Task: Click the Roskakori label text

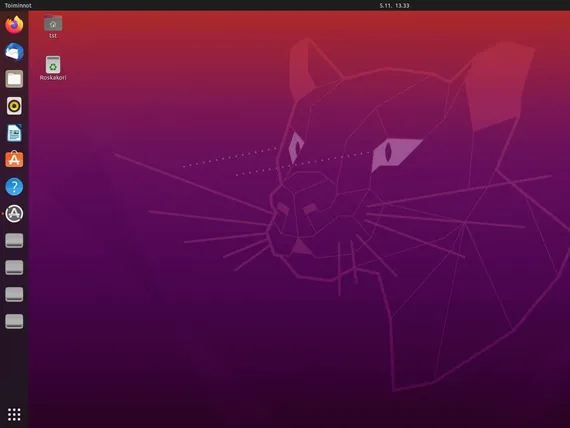Action: click(53, 77)
